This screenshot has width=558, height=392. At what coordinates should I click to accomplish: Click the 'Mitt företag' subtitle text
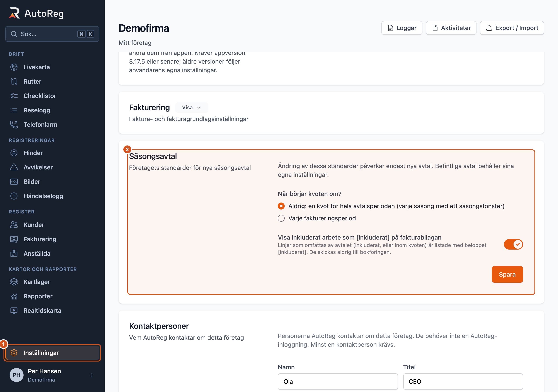[135, 43]
